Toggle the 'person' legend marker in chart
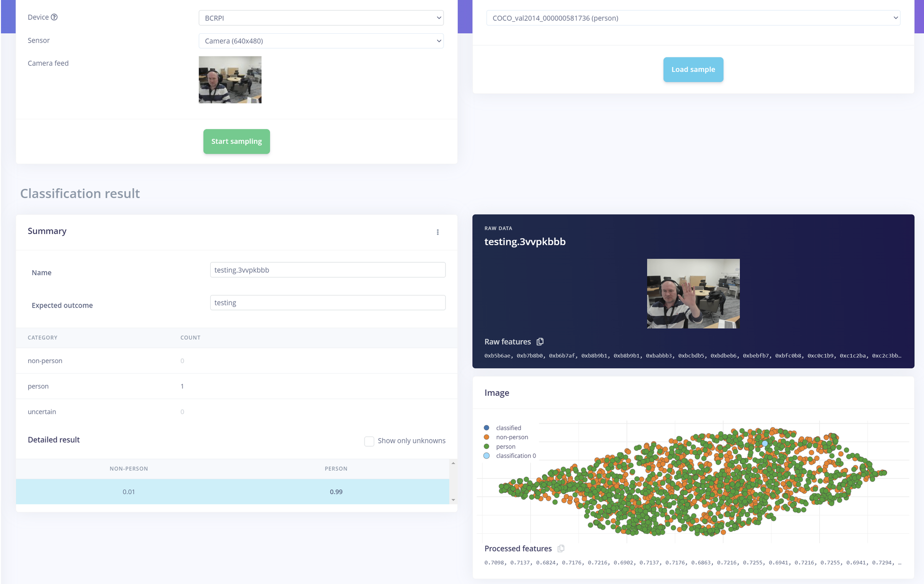This screenshot has width=924, height=584. click(x=486, y=447)
